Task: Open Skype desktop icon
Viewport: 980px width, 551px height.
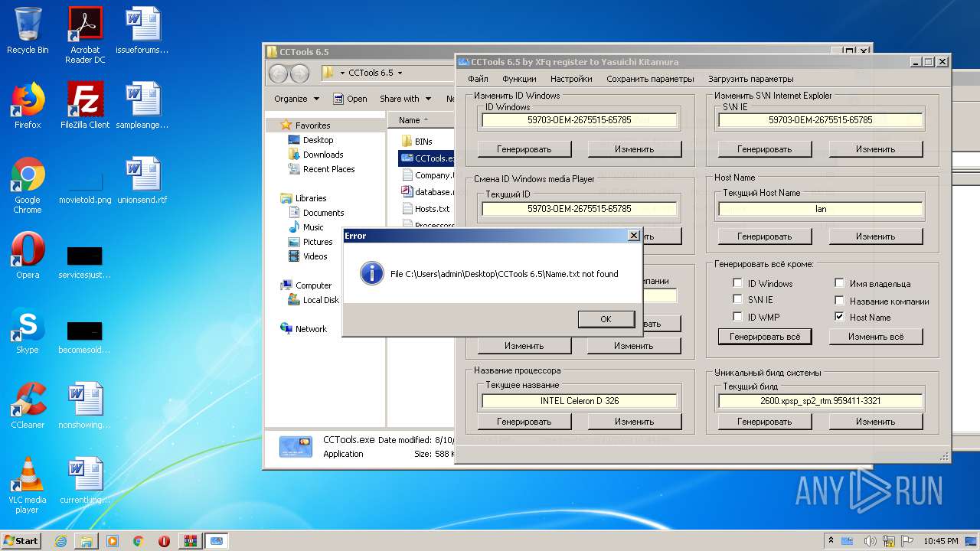Action: pos(28,331)
